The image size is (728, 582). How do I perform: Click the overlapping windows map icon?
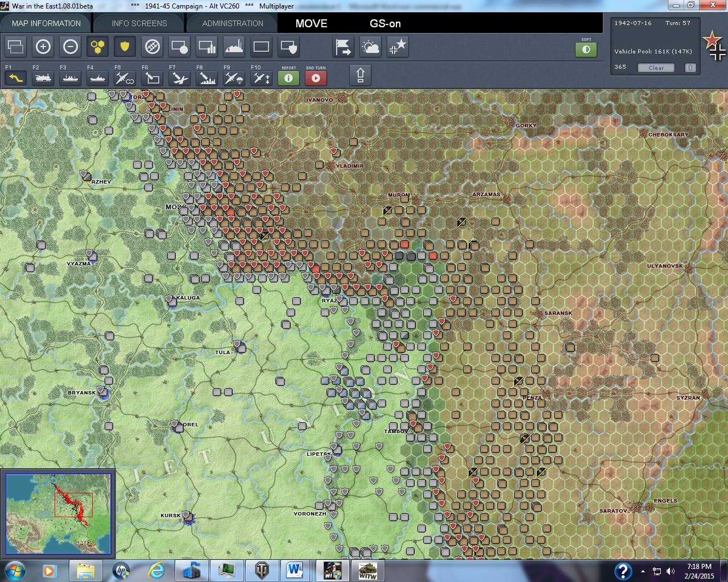pyautogui.click(x=16, y=47)
